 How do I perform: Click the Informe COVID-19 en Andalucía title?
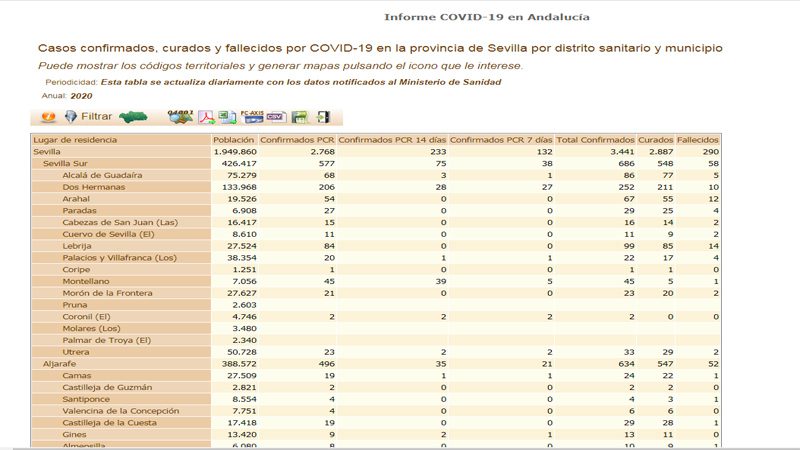click(x=487, y=17)
